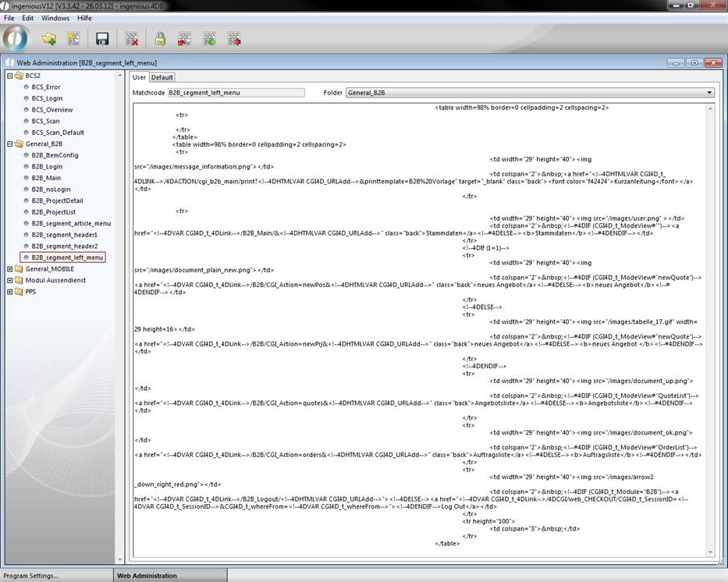Click the padlock lock icon
The height and width of the screenshot is (582, 728).
[x=160, y=38]
